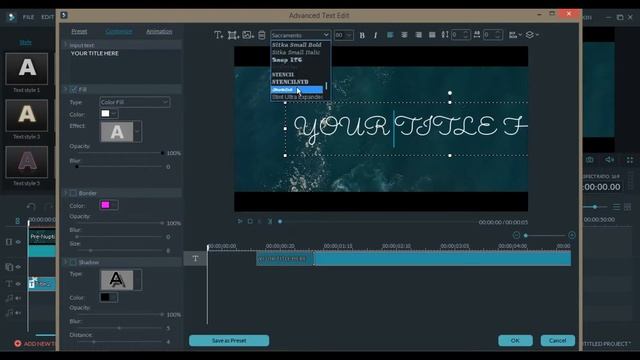Click the Add Text box icon in toolbar
The width and height of the screenshot is (640, 360).
click(x=218, y=35)
